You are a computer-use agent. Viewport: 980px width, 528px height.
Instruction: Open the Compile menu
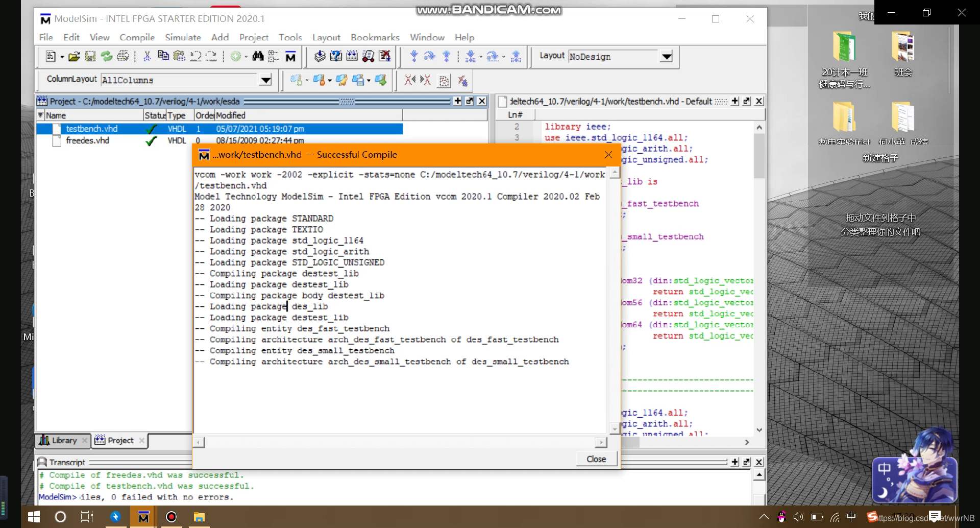point(137,37)
